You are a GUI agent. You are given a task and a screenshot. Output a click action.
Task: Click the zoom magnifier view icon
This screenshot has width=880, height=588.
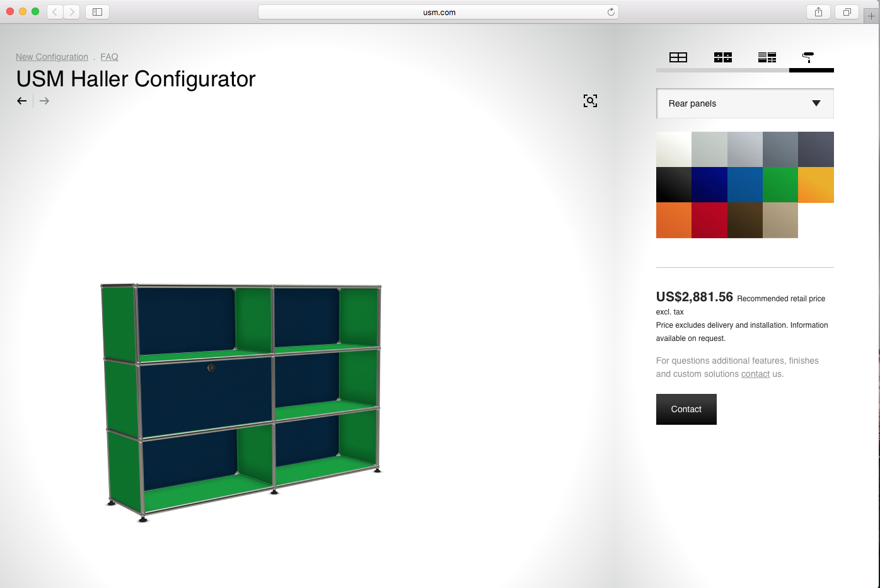[590, 101]
